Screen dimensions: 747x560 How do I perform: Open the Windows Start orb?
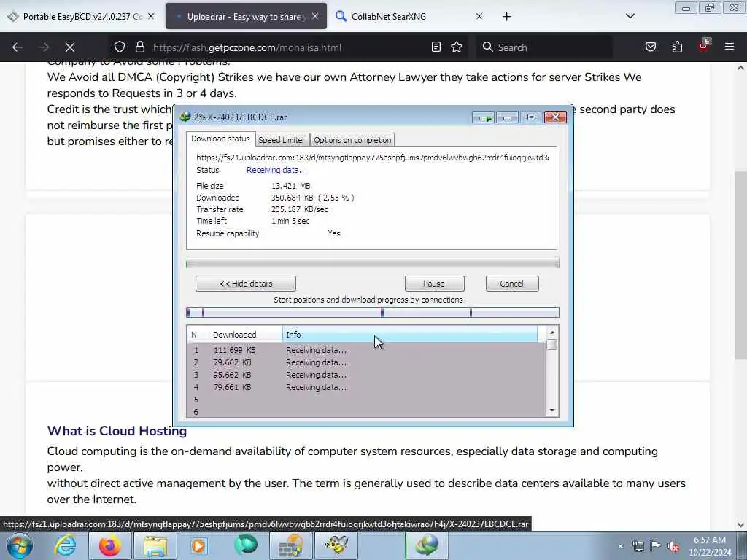[19, 545]
